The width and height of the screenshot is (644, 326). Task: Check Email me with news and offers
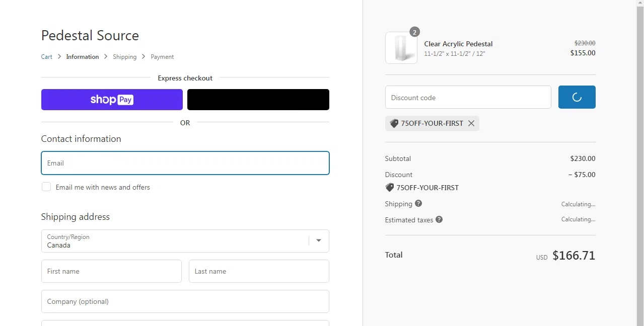point(46,187)
